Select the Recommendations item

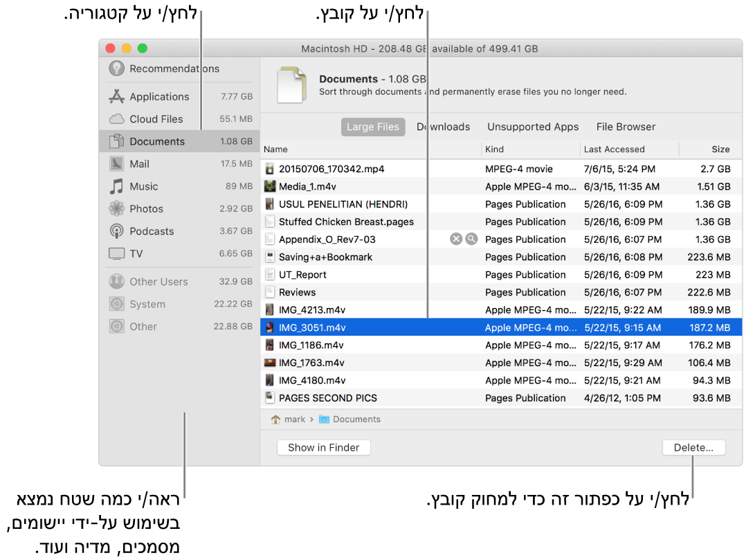(x=179, y=69)
